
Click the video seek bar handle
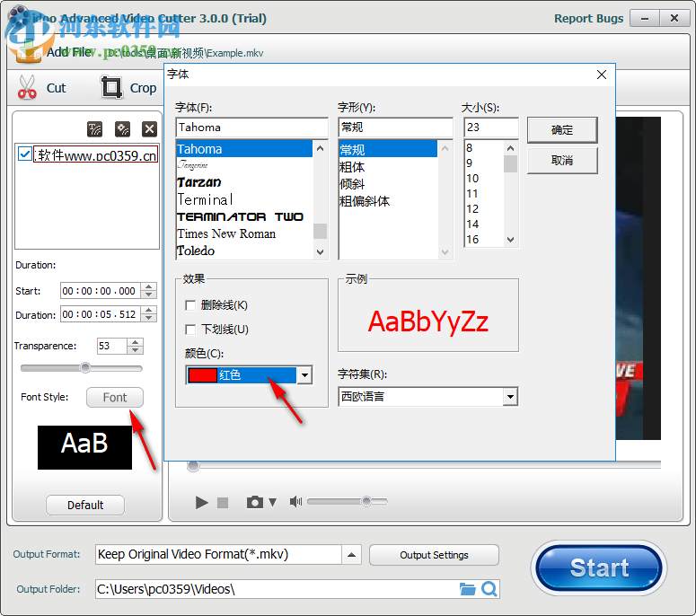click(193, 466)
